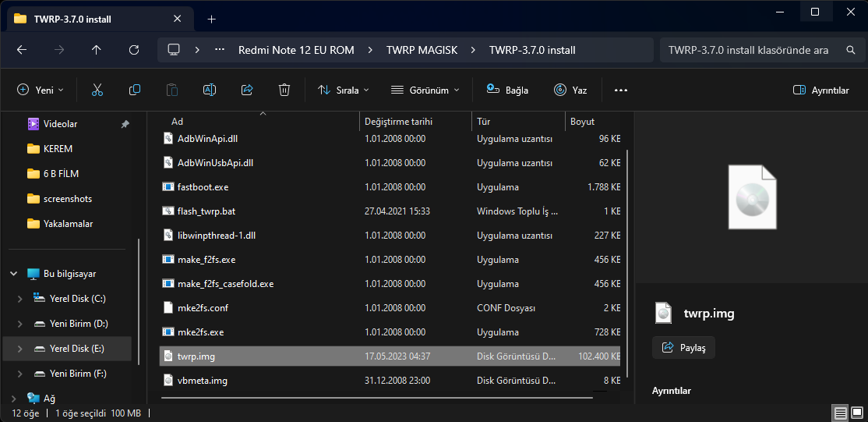
Task: Click the Cut scissors icon
Action: point(97,90)
